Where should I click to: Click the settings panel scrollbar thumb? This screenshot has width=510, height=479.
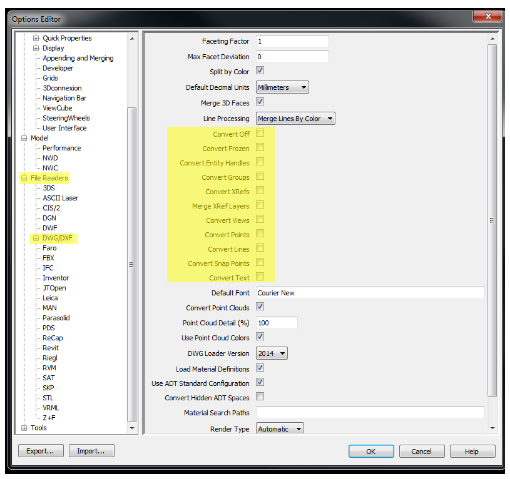pyautogui.click(x=492, y=220)
